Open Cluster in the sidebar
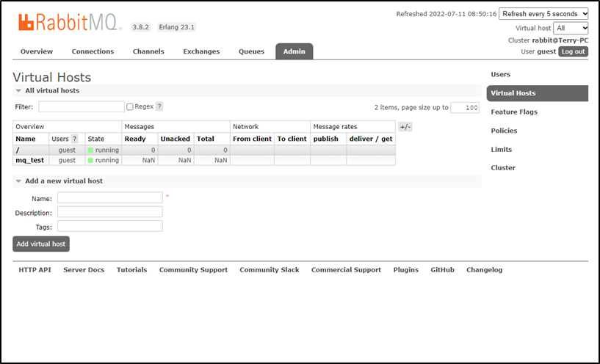This screenshot has width=600, height=364. pyautogui.click(x=503, y=168)
